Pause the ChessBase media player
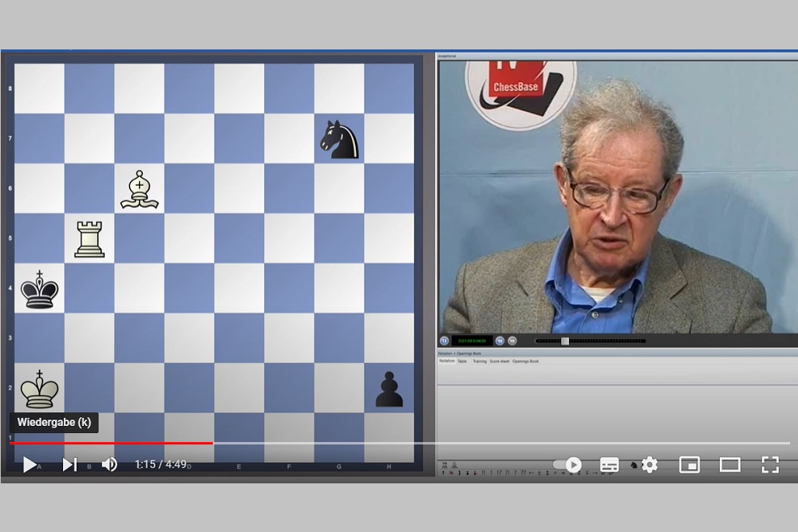Image resolution: width=798 pixels, height=532 pixels. pyautogui.click(x=444, y=341)
